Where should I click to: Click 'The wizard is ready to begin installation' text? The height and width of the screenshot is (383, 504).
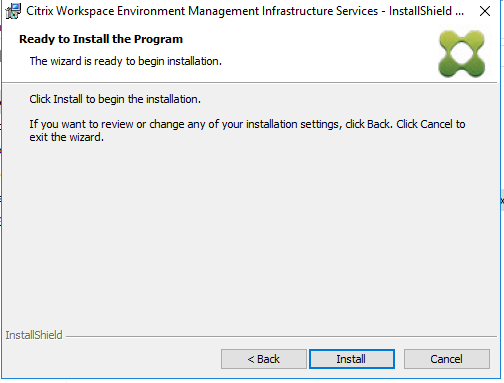(x=126, y=61)
